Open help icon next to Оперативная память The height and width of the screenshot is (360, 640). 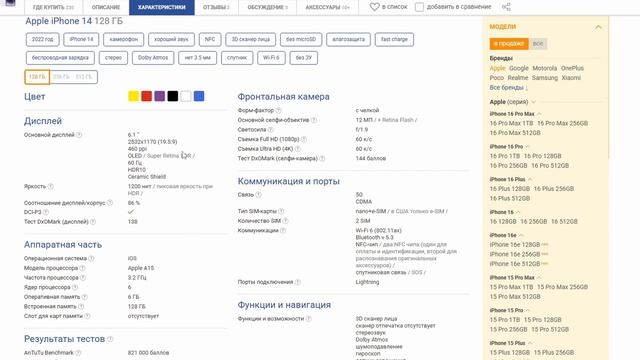point(84,297)
